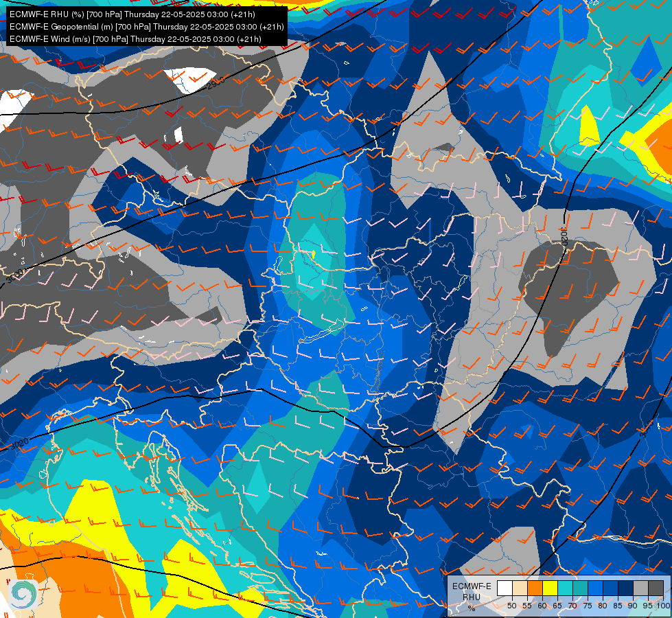Click the '3020' contour label near left edge
The height and width of the screenshot is (618, 672).
tap(20, 444)
